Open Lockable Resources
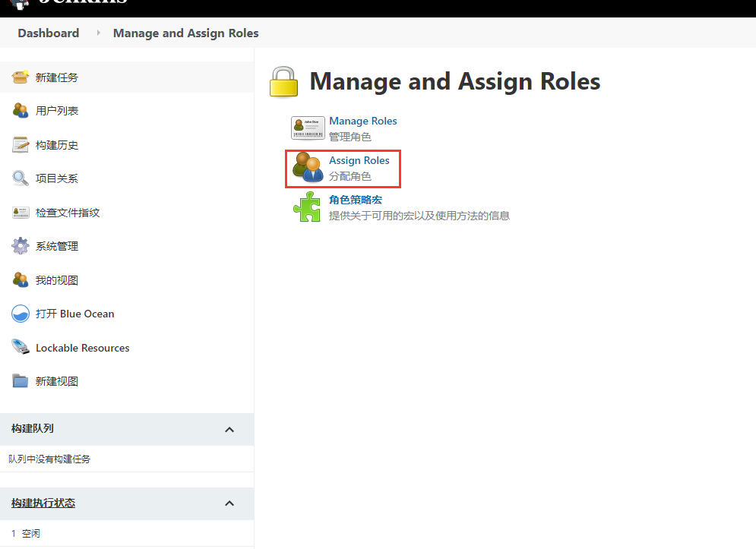This screenshot has height=549, width=756. tap(83, 348)
